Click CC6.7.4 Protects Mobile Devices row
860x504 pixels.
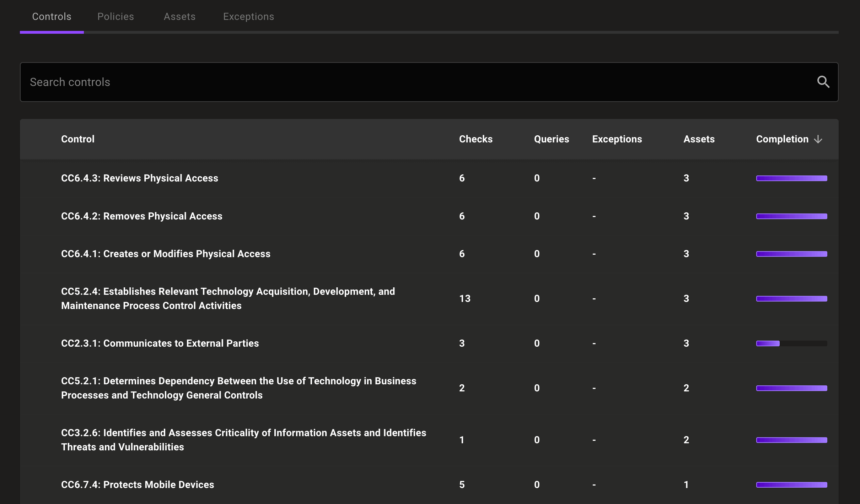pos(429,485)
